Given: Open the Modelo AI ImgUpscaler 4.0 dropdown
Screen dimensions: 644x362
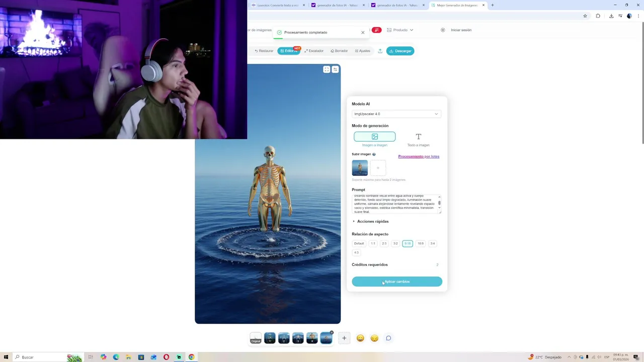Looking at the screenshot, I should coord(396,114).
